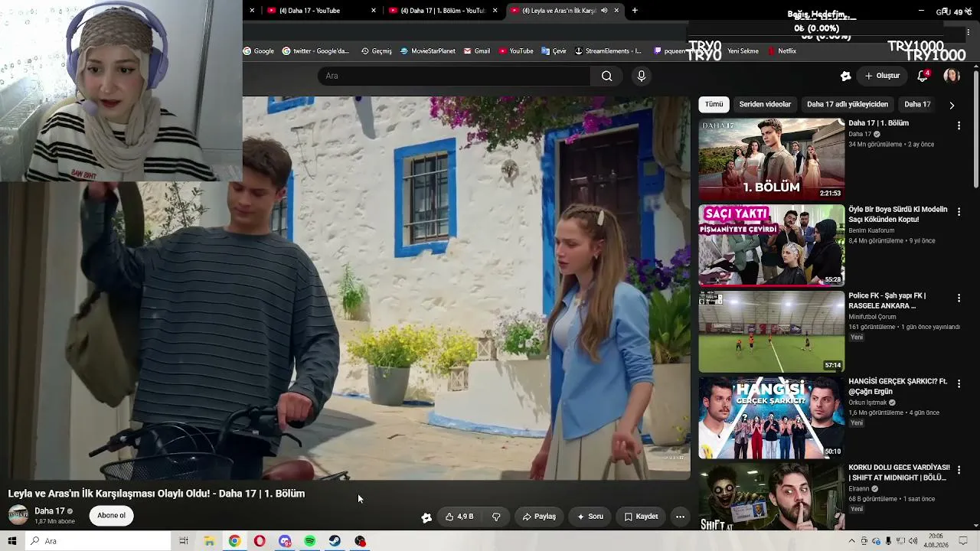This screenshot has height=551, width=980.
Task: Select the Tümü filter chip
Action: pyautogui.click(x=714, y=104)
